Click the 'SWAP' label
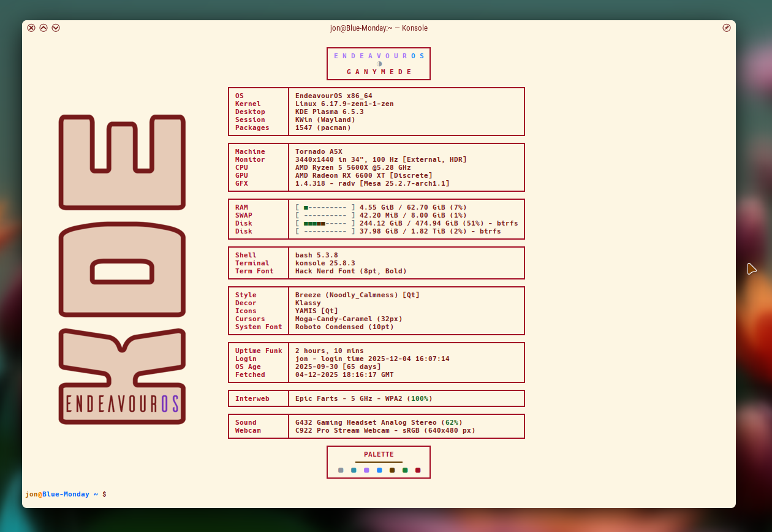This screenshot has height=532, width=772. 244,216
